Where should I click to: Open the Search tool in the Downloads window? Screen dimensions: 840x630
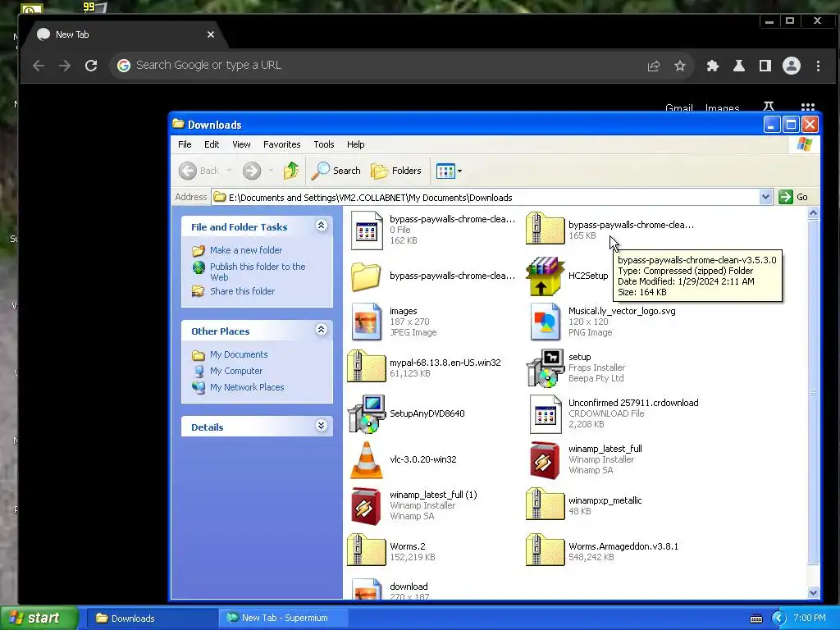tap(336, 171)
